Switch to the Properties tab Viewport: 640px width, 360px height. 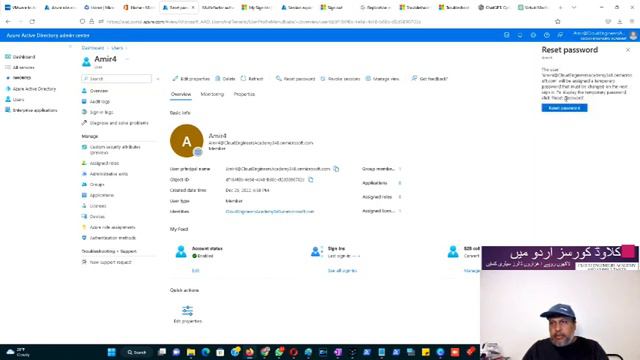[244, 94]
